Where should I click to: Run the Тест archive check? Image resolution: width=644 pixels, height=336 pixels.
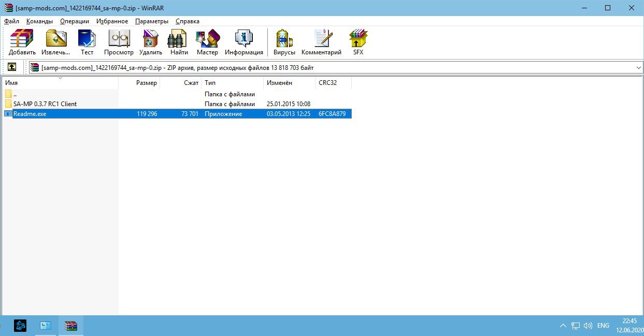87,39
